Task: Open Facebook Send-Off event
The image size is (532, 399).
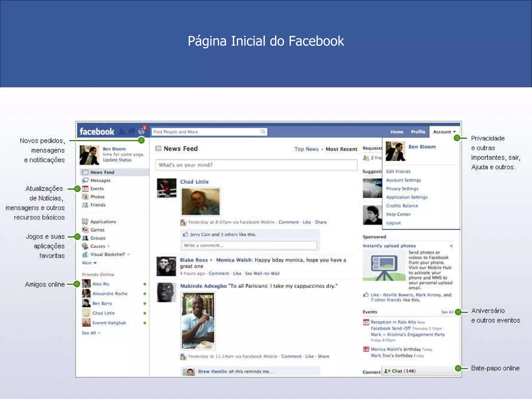Action: click(x=391, y=328)
